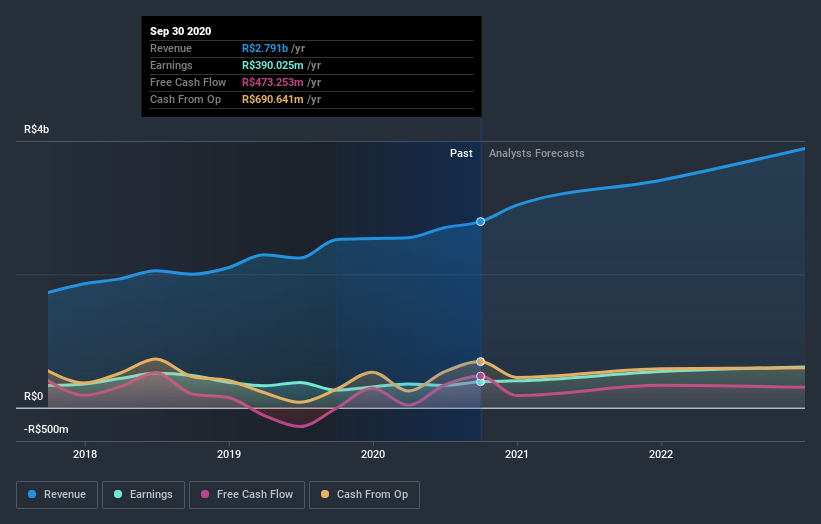Click the Analysts Forecasts label
The height and width of the screenshot is (524, 821).
(x=537, y=153)
